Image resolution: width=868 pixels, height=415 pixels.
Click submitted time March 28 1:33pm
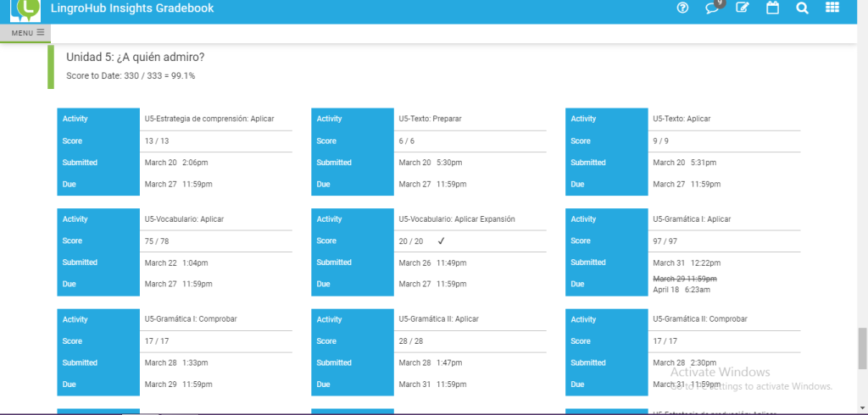coord(176,363)
